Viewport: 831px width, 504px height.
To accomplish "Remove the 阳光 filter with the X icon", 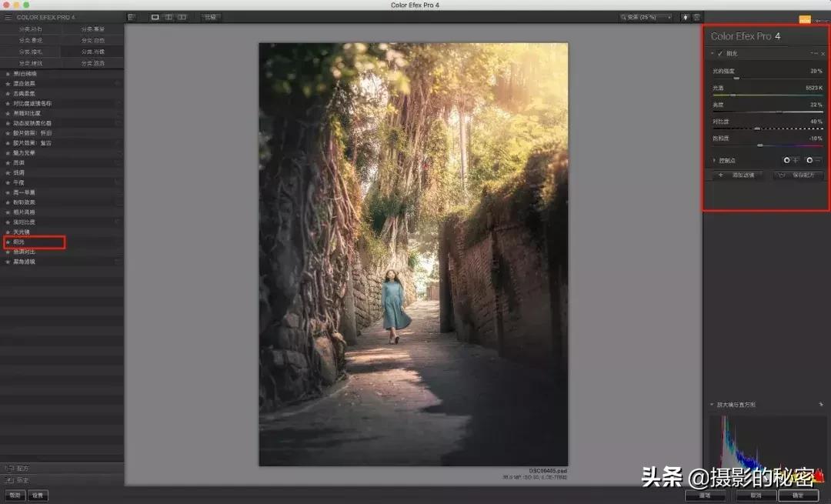I will click(822, 54).
